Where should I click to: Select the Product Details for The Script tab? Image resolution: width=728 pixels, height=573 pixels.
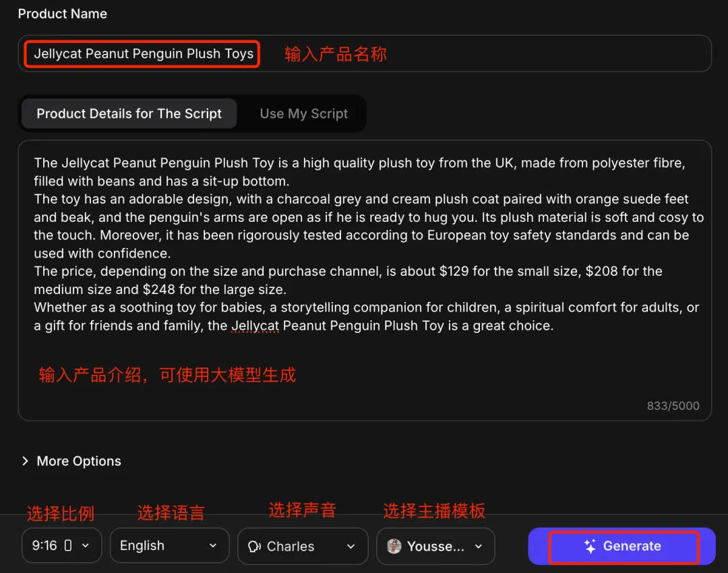(129, 114)
